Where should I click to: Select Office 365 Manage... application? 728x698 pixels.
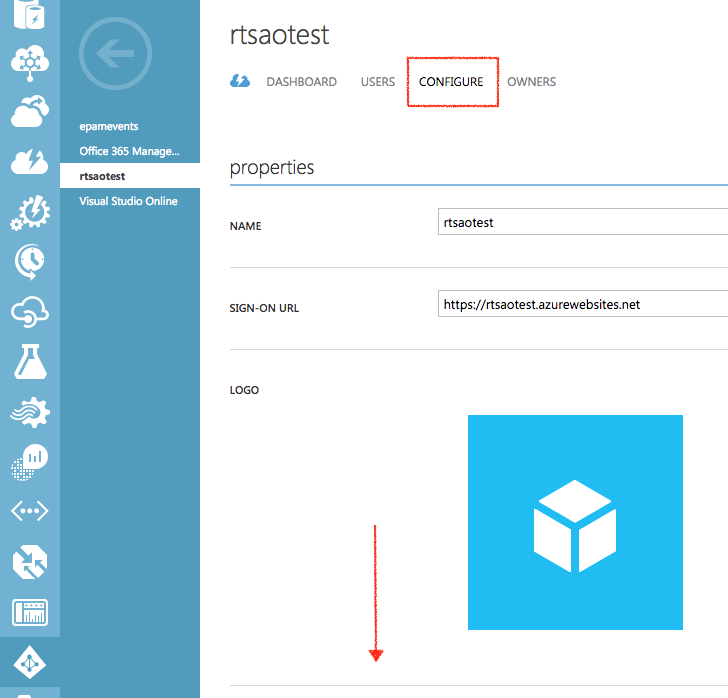pos(130,151)
